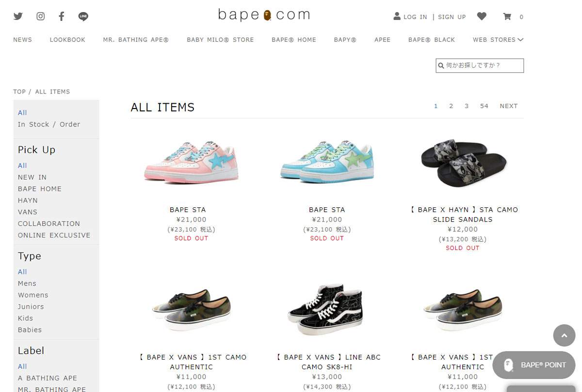The width and height of the screenshot is (582, 392).
Task: Open the Twitter social icon
Action: pyautogui.click(x=18, y=16)
